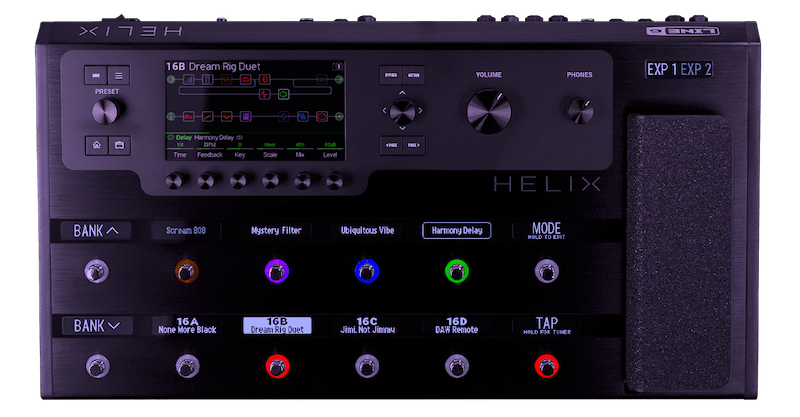Turn the knob under the Level parameter
Screen dimensions: 800x417
335,181
